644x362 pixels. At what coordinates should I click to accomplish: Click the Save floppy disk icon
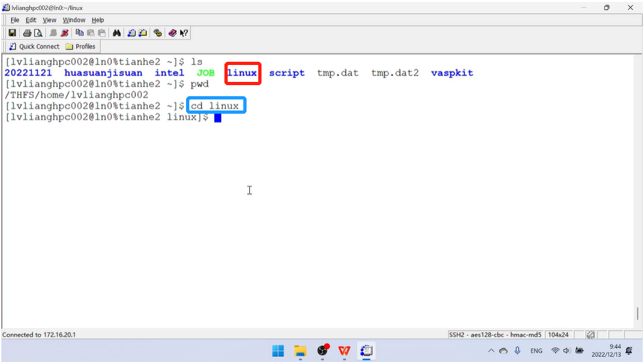click(12, 33)
